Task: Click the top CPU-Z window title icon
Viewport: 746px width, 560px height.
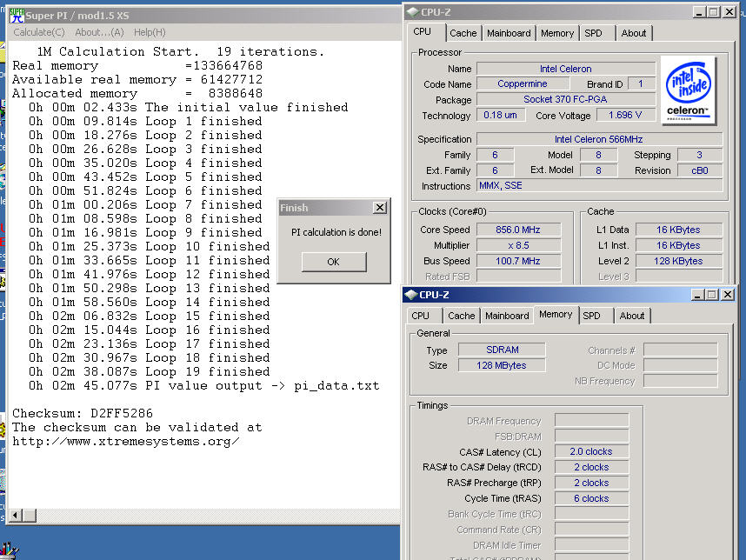Action: (412, 12)
